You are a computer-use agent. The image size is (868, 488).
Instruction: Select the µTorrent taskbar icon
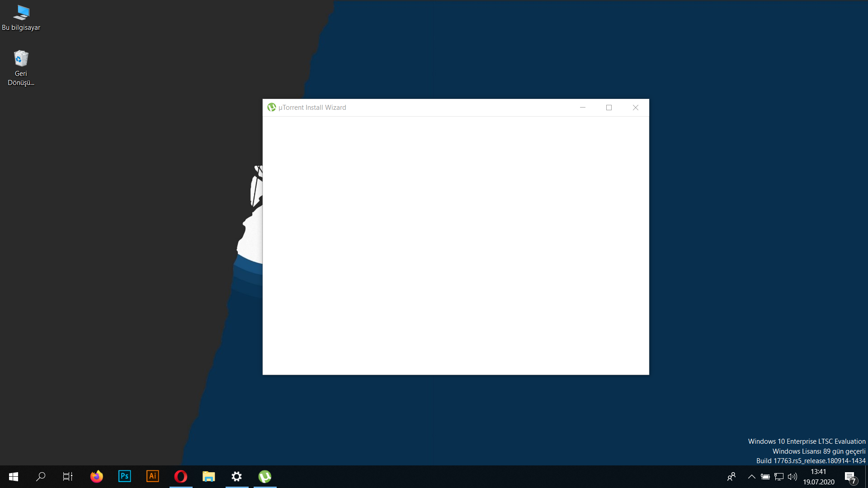[x=265, y=477]
